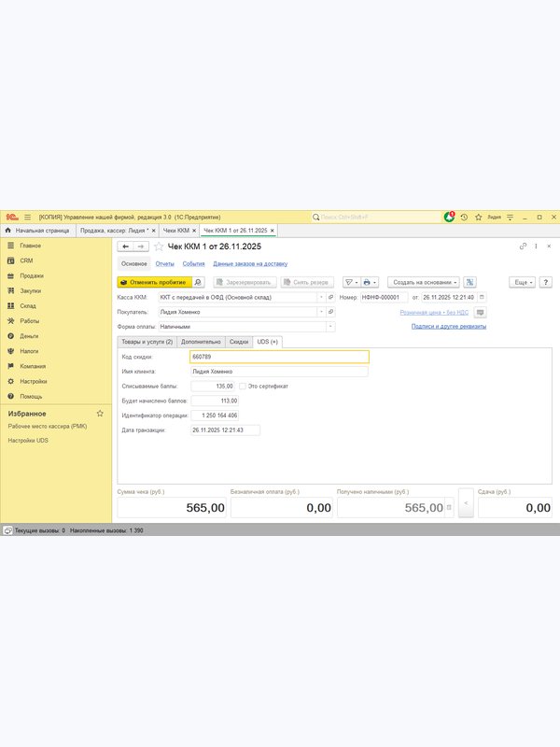560x747 pixels.
Task: Switch to the Скидки tab
Action: [239, 342]
